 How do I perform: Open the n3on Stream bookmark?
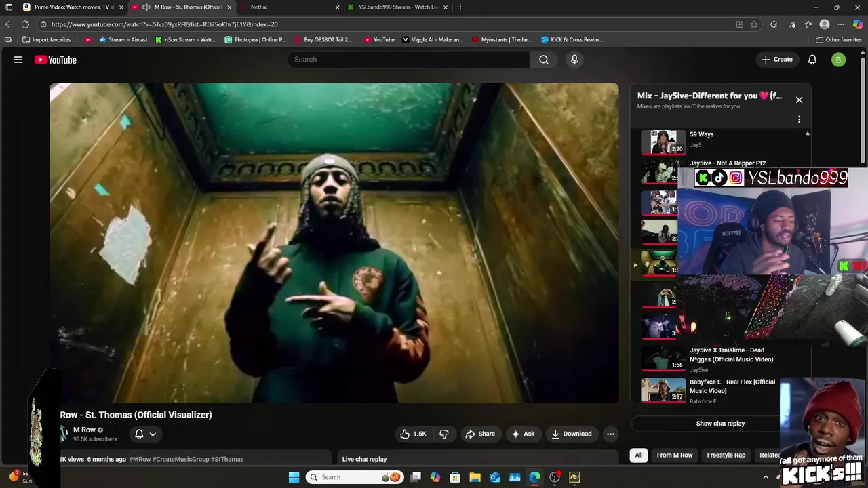pyautogui.click(x=186, y=39)
